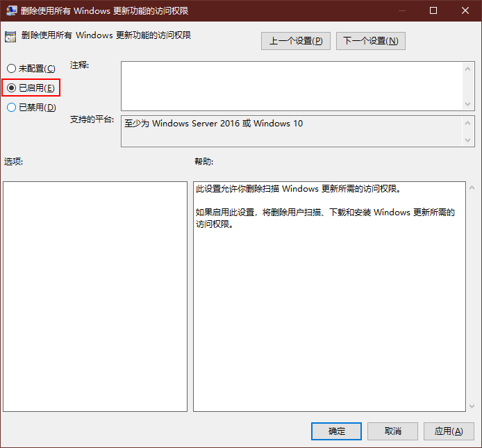Click the help pane scroll up arrow
The image size is (482, 448).
click(x=472, y=188)
